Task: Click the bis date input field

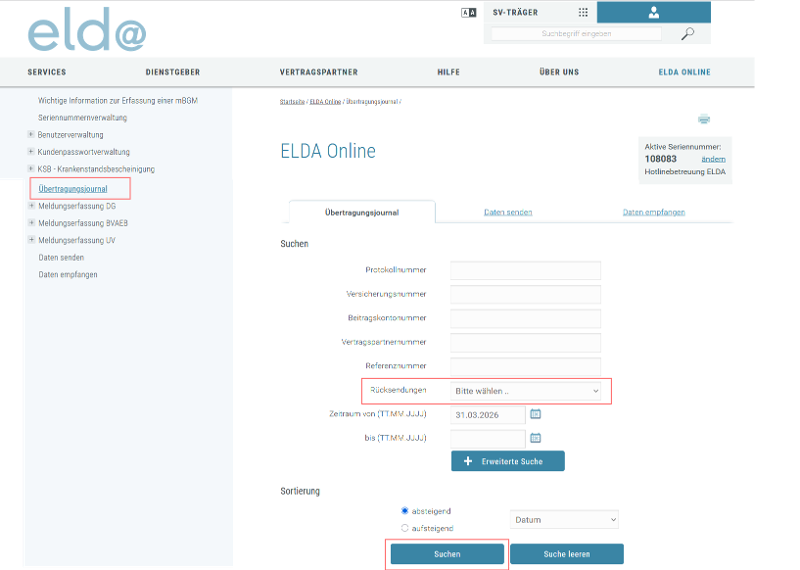Action: coord(488,439)
